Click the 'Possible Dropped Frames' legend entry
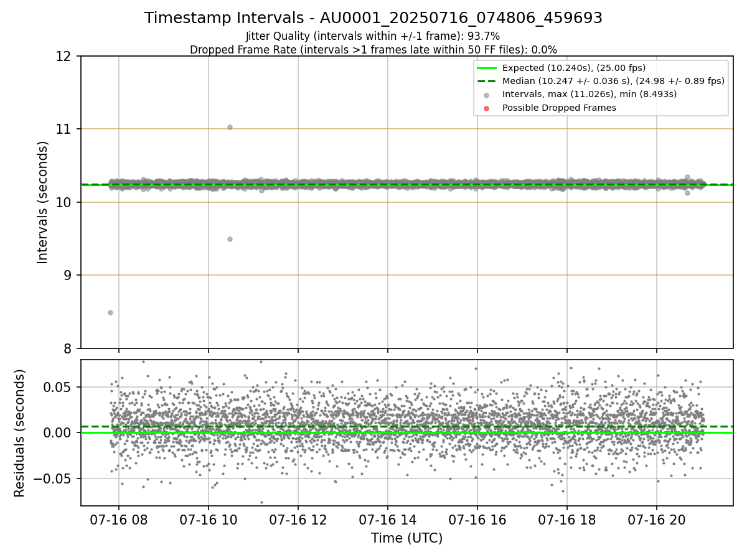This screenshot has height=560, width=747. (559, 108)
